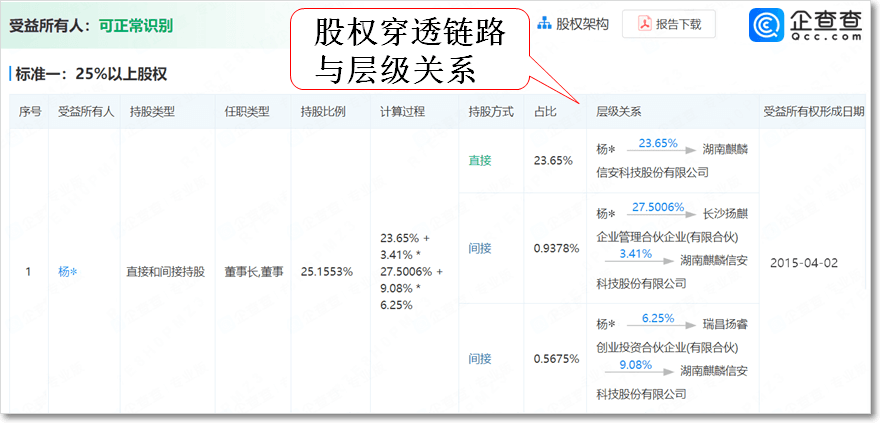
Task: Click the 间接 cell beside 0.5675%
Action: coord(480,359)
